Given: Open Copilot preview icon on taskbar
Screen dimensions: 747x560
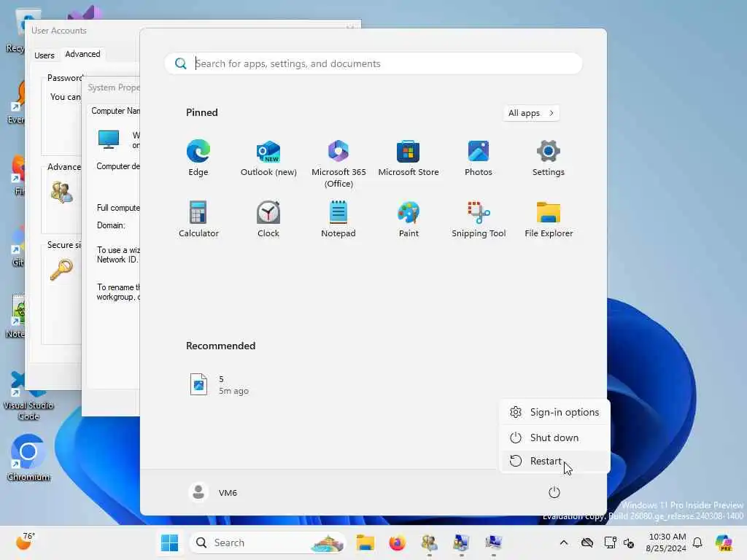Looking at the screenshot, I should (724, 542).
